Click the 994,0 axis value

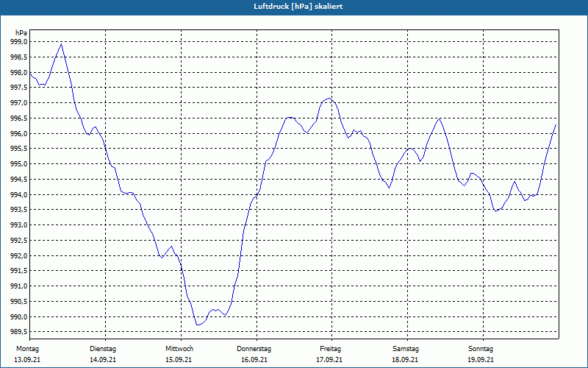(19, 194)
